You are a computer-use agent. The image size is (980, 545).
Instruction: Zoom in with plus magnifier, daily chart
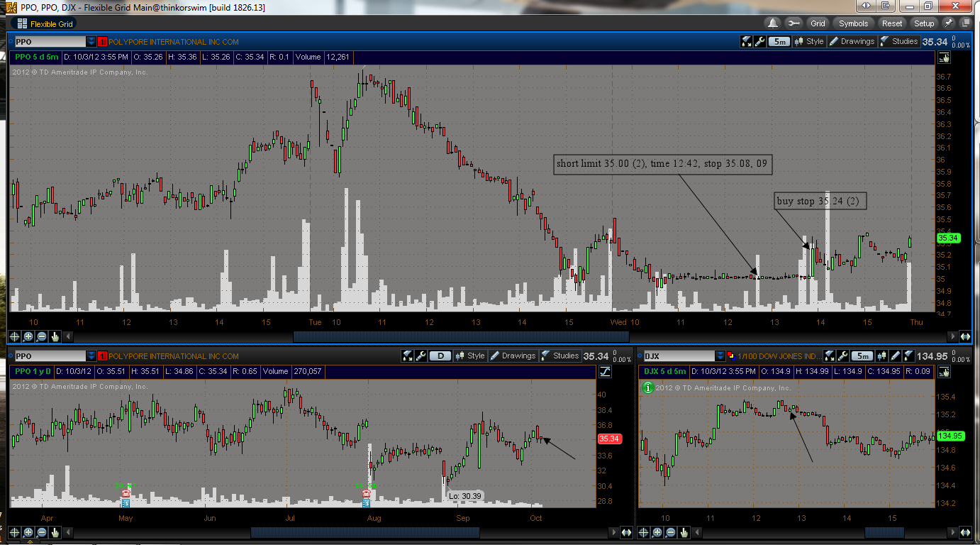[28, 532]
